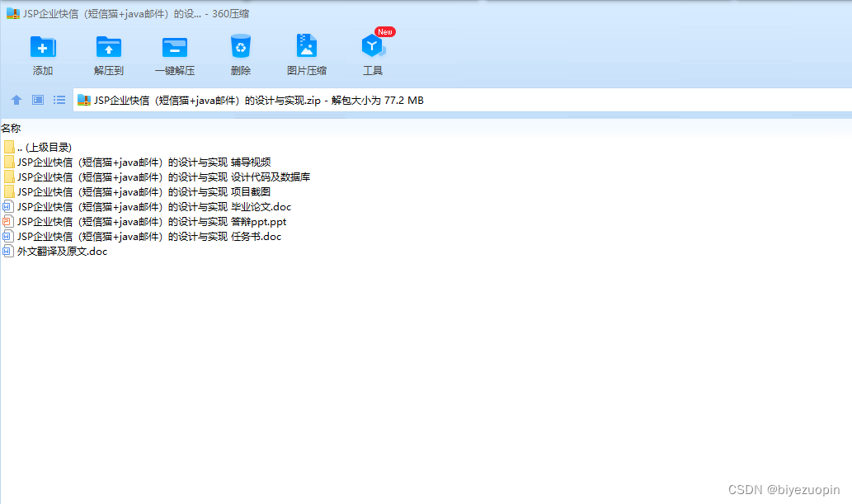Click the 360压缩 app icon in title bar

pos(13,13)
